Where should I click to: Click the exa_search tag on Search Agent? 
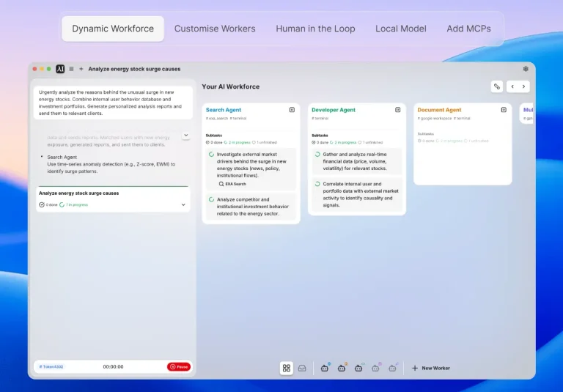[x=217, y=119]
